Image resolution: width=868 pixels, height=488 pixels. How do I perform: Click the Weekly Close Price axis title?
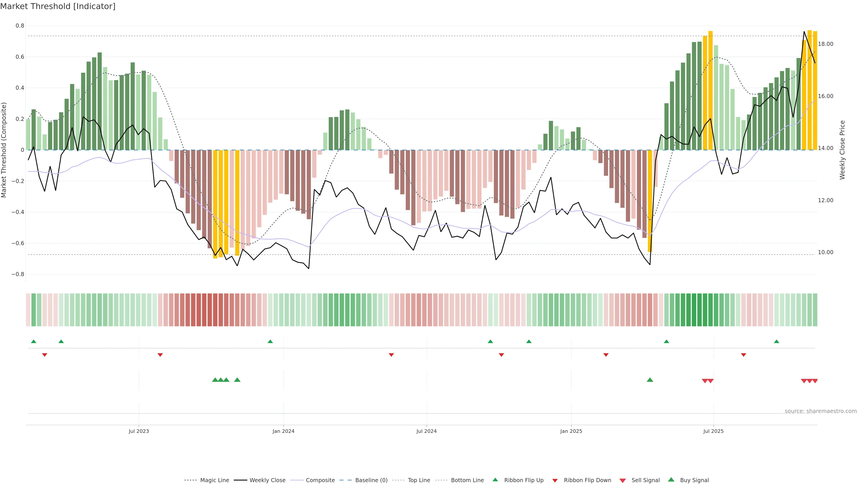click(842, 150)
